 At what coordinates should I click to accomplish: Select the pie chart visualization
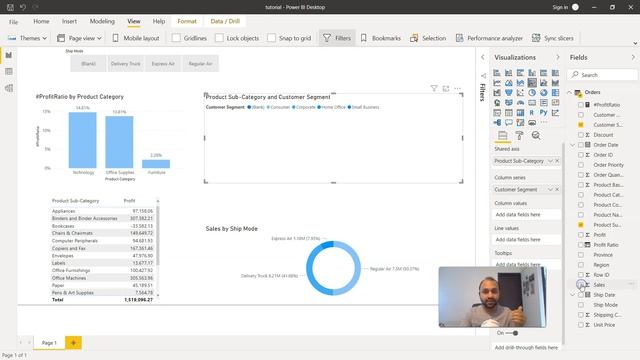[532, 93]
